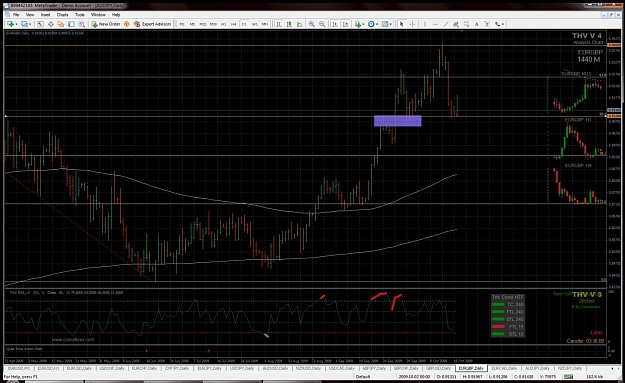The height and width of the screenshot is (383, 625).
Task: Switch chart to M5 timeframe
Action: coord(192,24)
